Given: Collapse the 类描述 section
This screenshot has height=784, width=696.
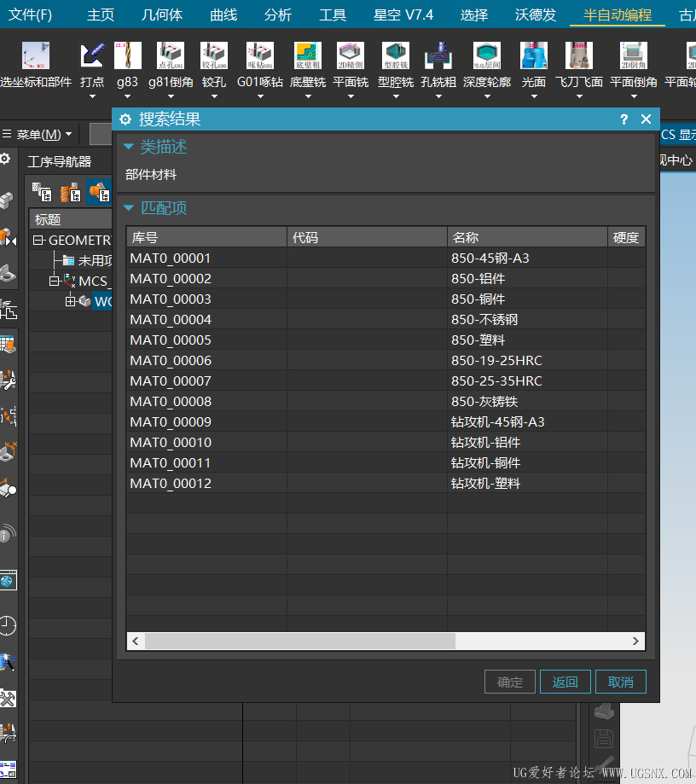Looking at the screenshot, I should coord(129,147).
